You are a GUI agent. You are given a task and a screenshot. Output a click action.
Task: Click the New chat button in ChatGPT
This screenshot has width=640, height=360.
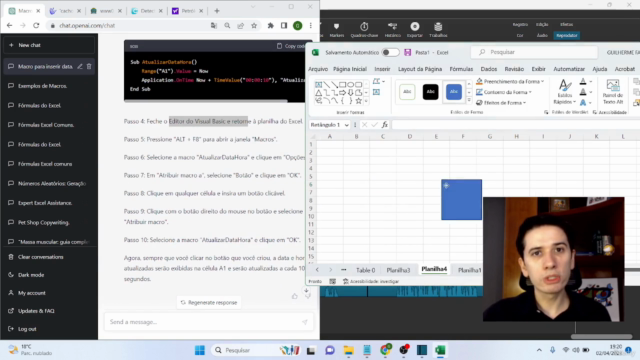[49, 45]
